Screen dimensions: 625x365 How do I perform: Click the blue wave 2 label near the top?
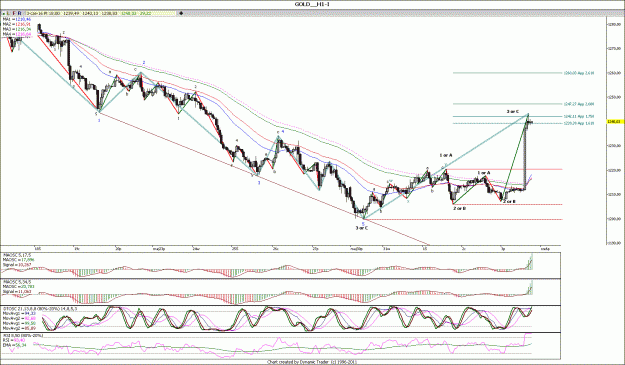click(x=144, y=63)
